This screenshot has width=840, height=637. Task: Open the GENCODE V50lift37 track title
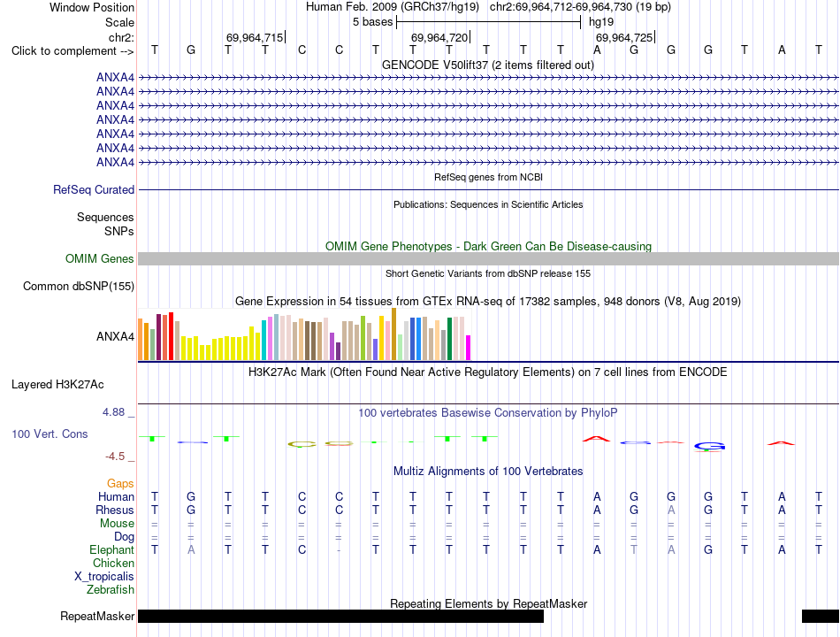[488, 65]
